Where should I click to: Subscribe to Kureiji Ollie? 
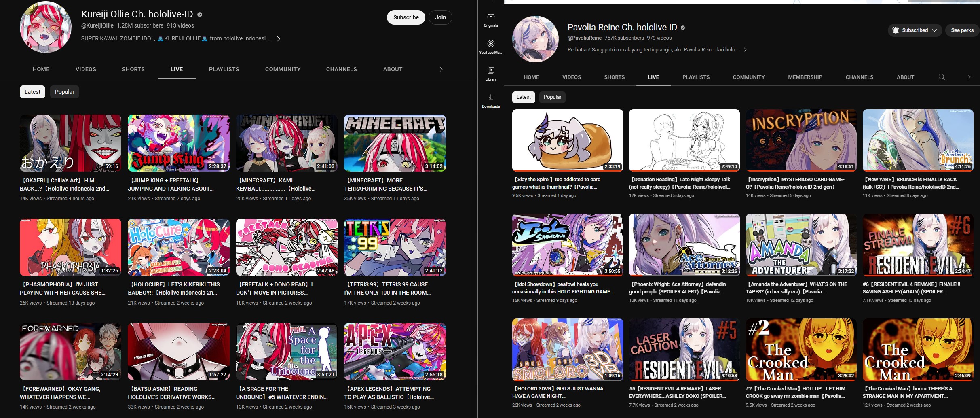[406, 17]
